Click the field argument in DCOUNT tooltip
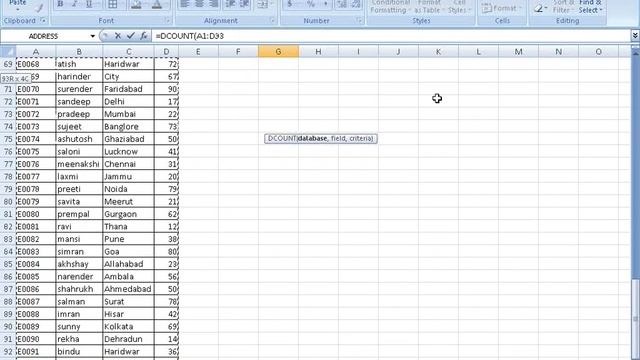Image resolution: width=640 pixels, height=360 pixels. [x=338, y=138]
